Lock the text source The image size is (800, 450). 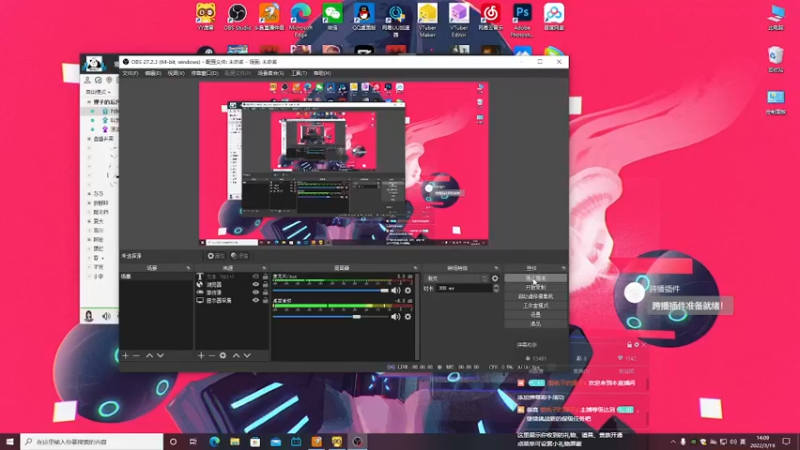(265, 277)
